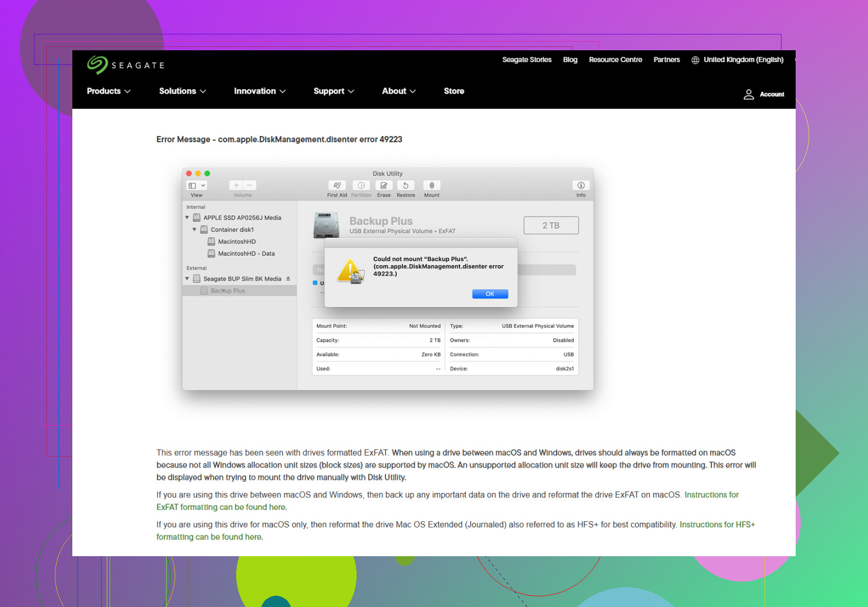Viewport: 868px width, 607px height.
Task: Minimize the Disk Utility window
Action: 198,173
